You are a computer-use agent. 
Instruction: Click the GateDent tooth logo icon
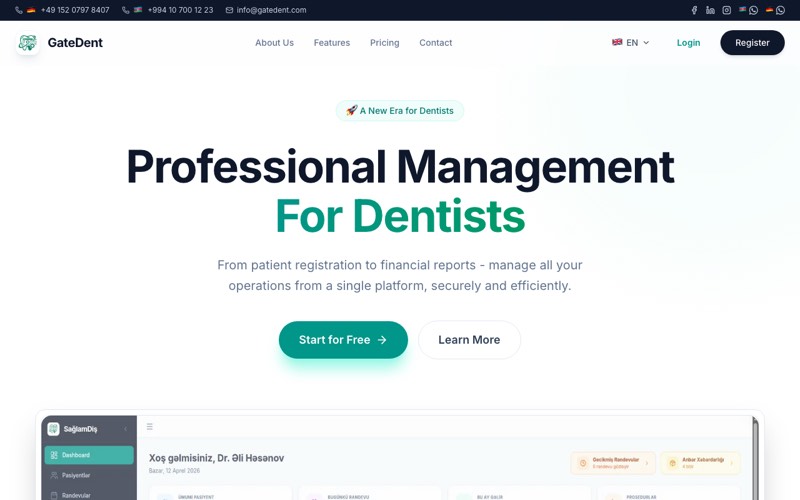click(x=28, y=43)
